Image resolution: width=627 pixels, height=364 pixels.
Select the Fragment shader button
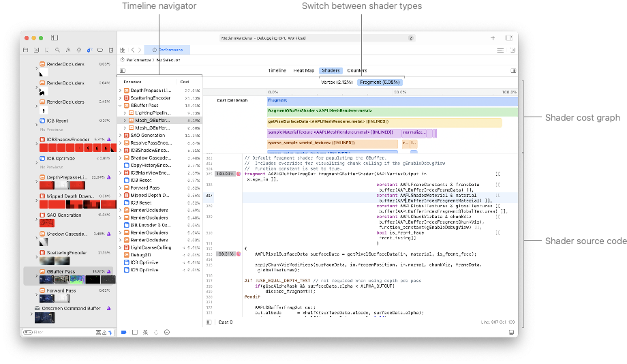[378, 82]
